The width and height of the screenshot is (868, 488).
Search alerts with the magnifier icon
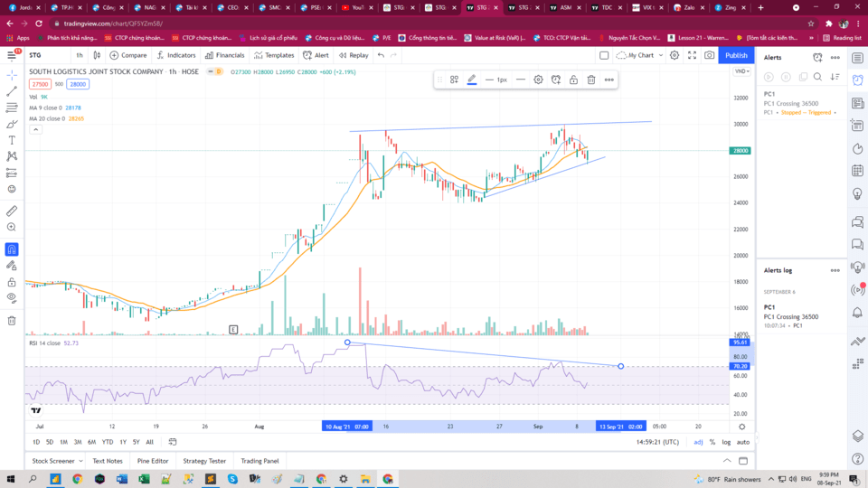[x=817, y=77]
